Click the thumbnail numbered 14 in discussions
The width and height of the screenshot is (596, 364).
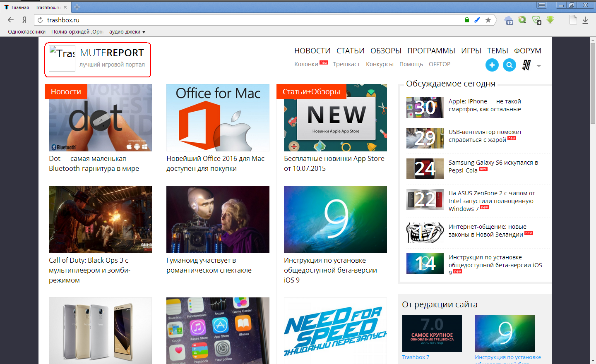tap(425, 263)
